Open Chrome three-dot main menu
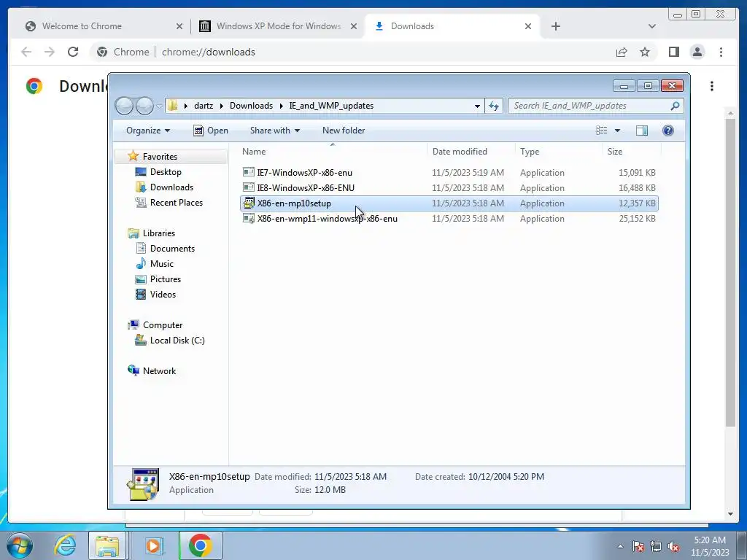Viewport: 747px width, 560px height. pos(721,52)
